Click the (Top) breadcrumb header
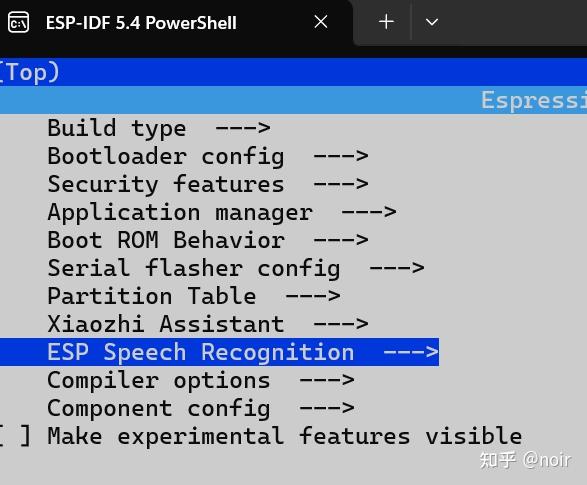The image size is (587, 485). pos(29,72)
